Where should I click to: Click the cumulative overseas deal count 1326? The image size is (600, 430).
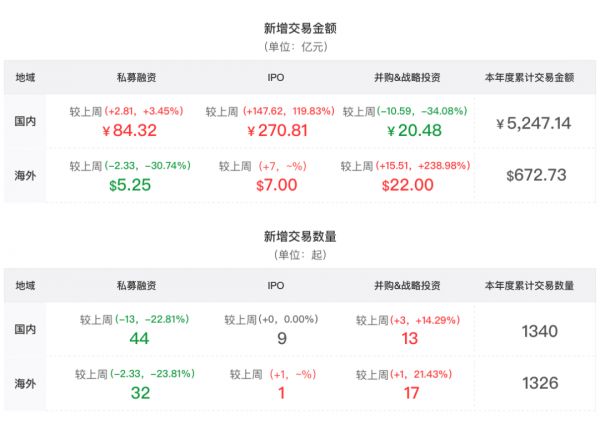point(540,383)
